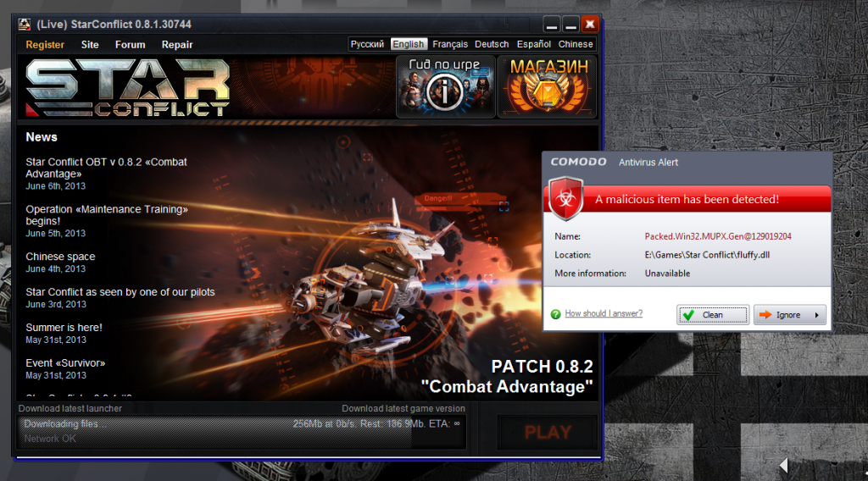Viewport: 868px width, 481px height.
Task: Open the game guide banner
Action: tap(446, 86)
